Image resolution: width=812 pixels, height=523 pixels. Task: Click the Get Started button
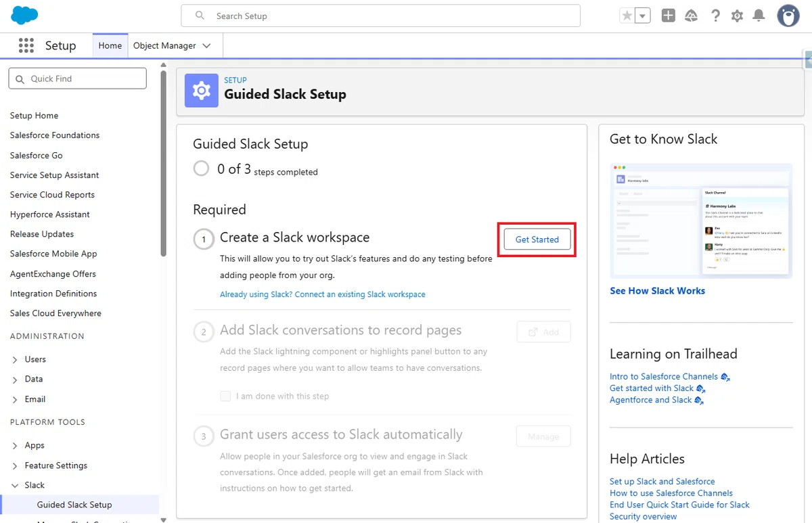[537, 240]
